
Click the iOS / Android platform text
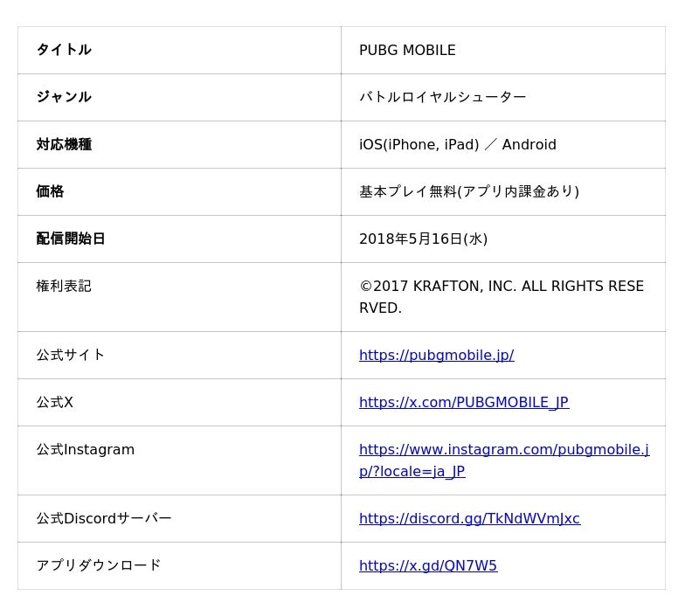(457, 144)
